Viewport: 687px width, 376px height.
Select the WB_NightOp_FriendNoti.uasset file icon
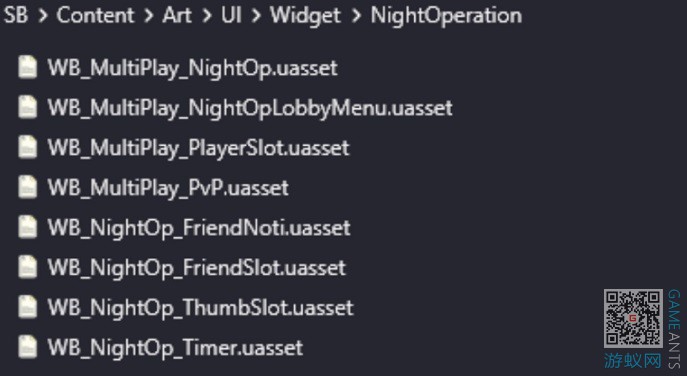(27, 228)
